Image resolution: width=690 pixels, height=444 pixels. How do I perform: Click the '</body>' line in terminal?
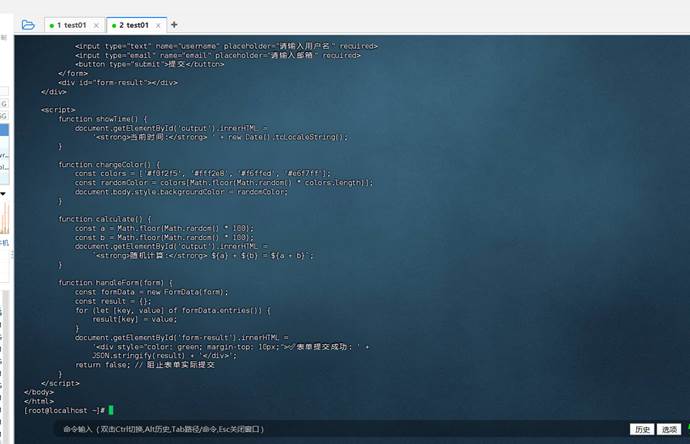[39, 392]
